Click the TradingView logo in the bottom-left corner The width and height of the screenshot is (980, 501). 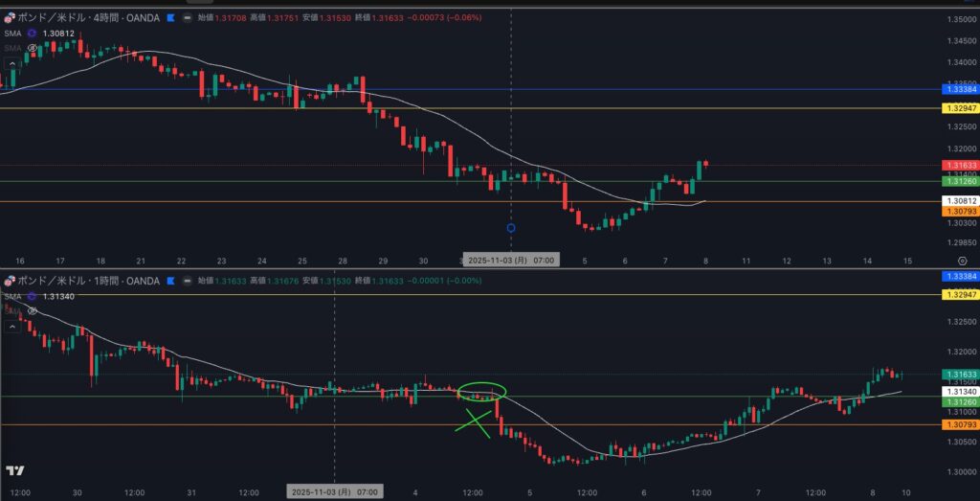14,470
